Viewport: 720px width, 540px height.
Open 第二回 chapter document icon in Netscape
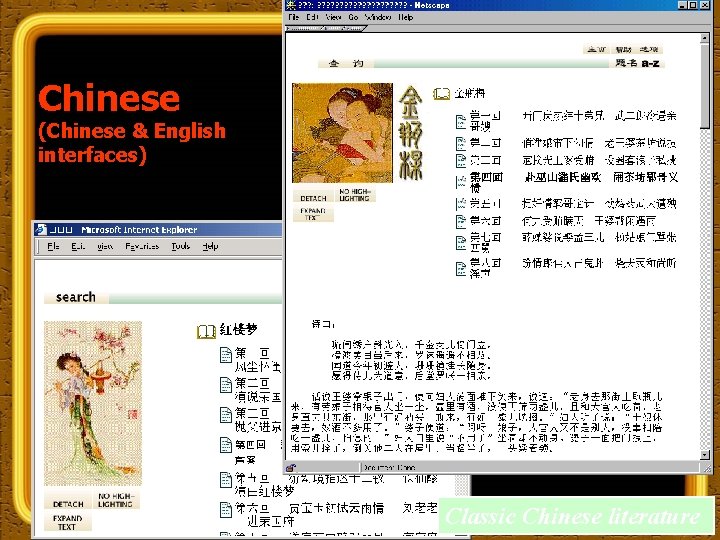tap(461, 144)
